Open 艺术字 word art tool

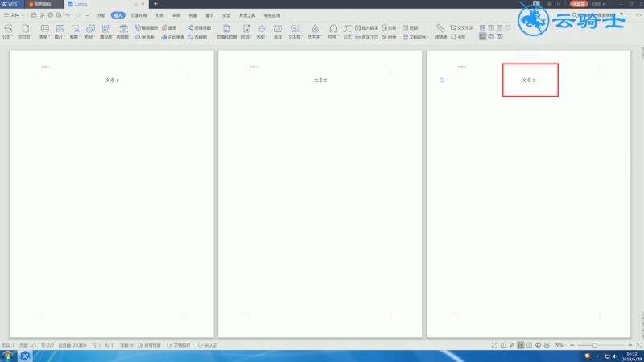pyautogui.click(x=315, y=31)
